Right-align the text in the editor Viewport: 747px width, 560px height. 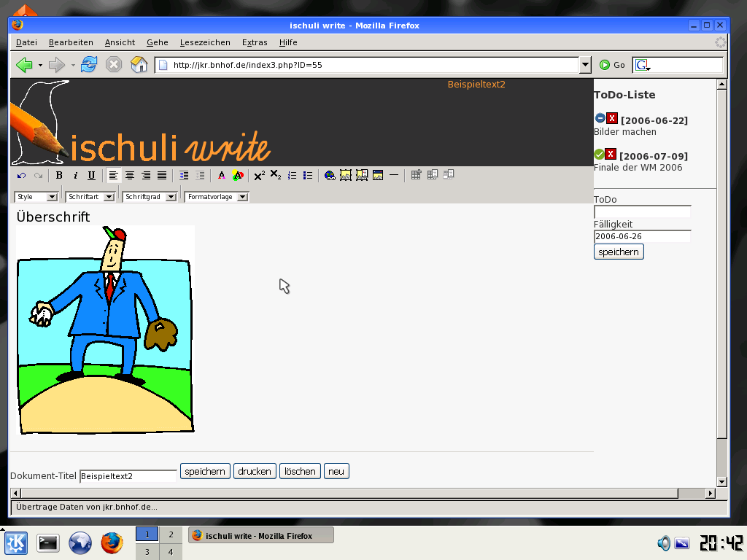(x=146, y=176)
